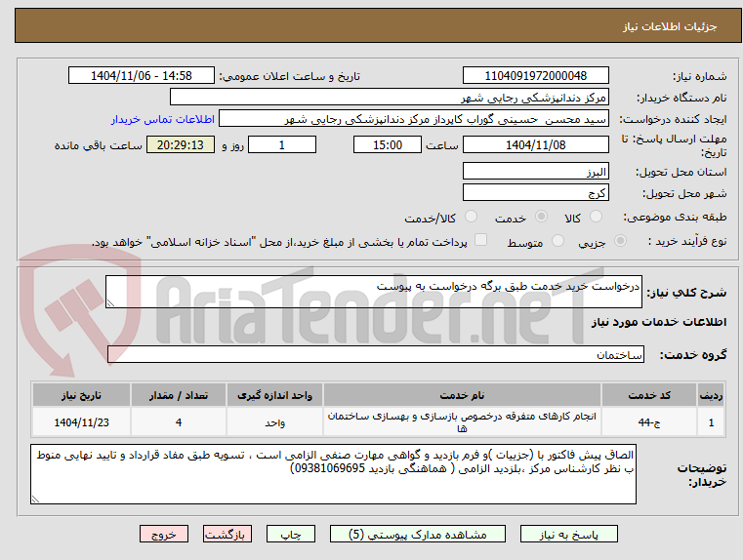
Task: Click the remaining time field 20:29:13
Action: pyautogui.click(x=181, y=144)
